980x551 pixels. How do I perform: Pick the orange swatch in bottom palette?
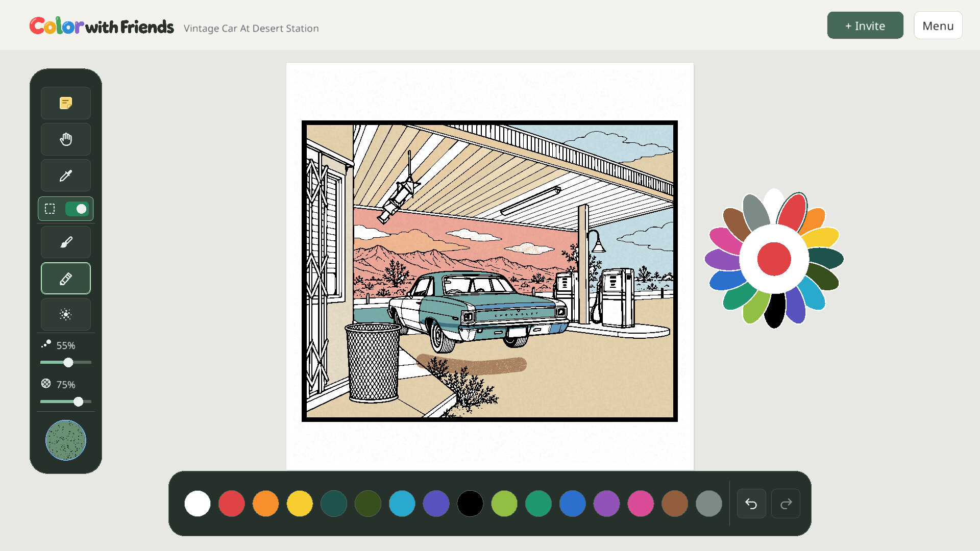265,504
